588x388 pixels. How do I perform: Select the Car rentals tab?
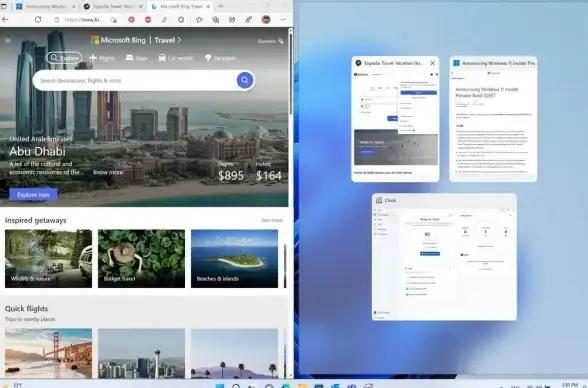(x=176, y=58)
